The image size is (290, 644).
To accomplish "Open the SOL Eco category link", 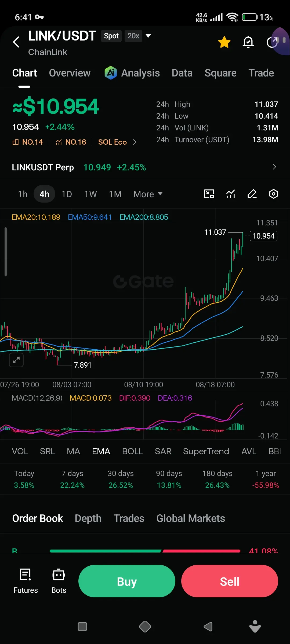I will [112, 142].
